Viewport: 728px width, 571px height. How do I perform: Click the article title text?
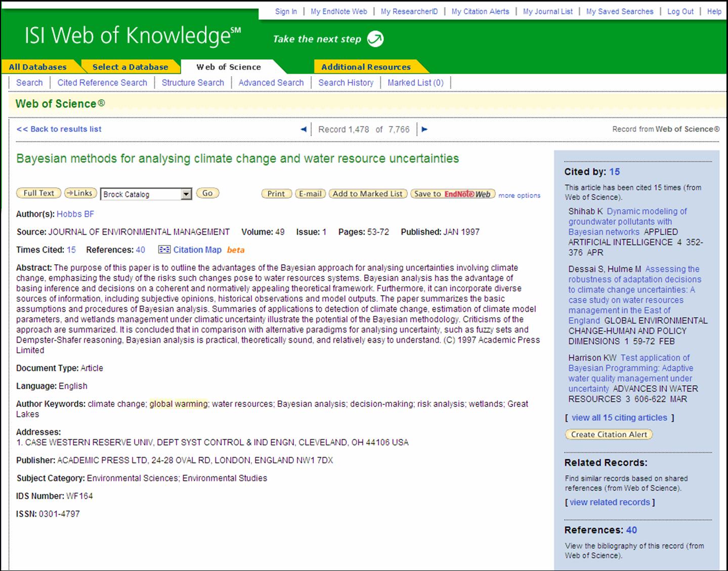tap(238, 158)
